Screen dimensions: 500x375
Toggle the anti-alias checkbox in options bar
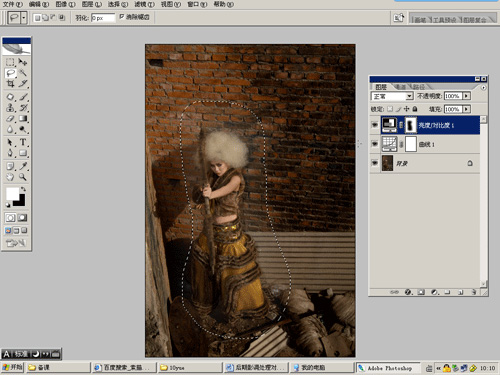point(122,17)
